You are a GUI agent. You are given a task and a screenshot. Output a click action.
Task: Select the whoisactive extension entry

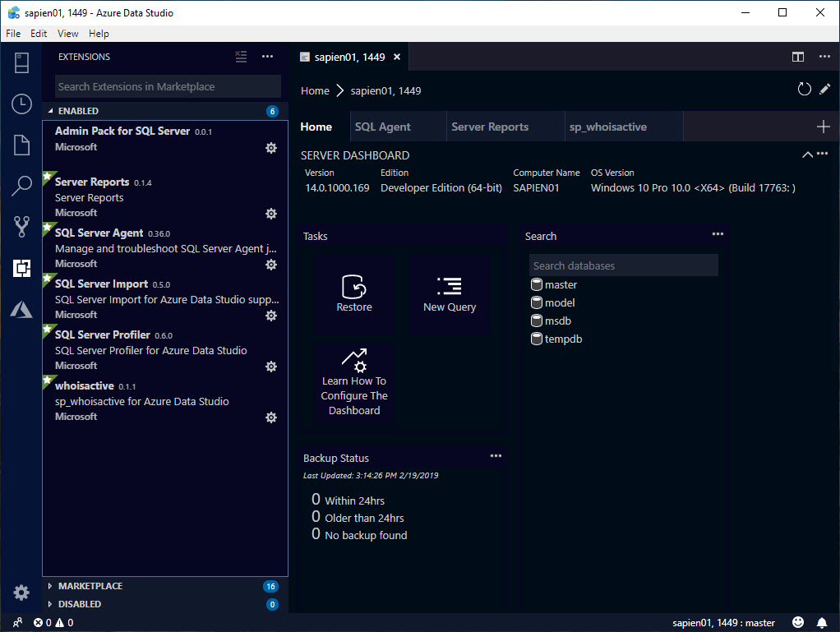(165, 400)
